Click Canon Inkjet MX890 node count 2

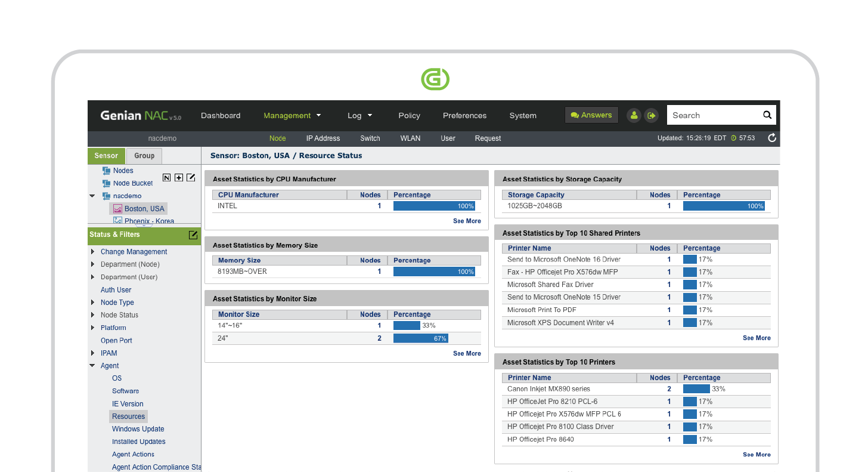point(669,388)
